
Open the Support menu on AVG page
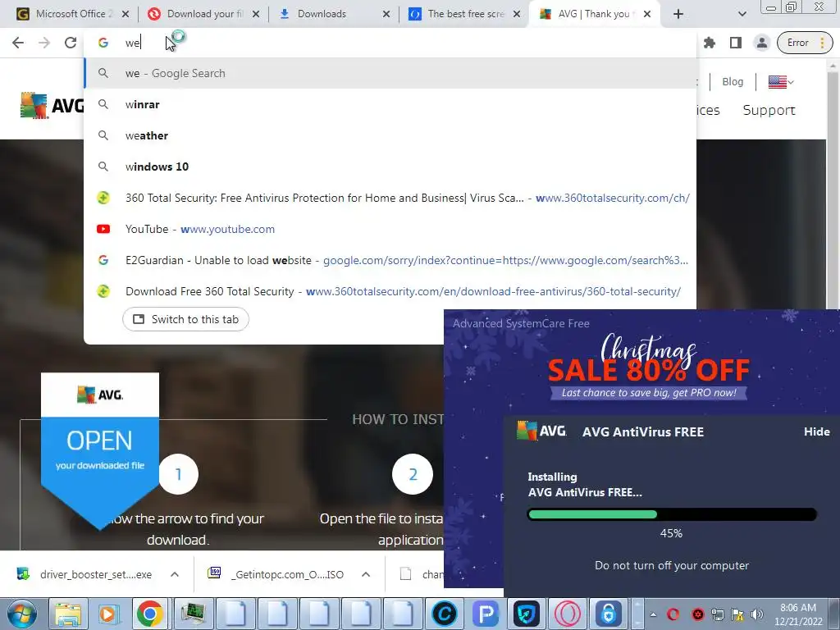click(x=769, y=110)
